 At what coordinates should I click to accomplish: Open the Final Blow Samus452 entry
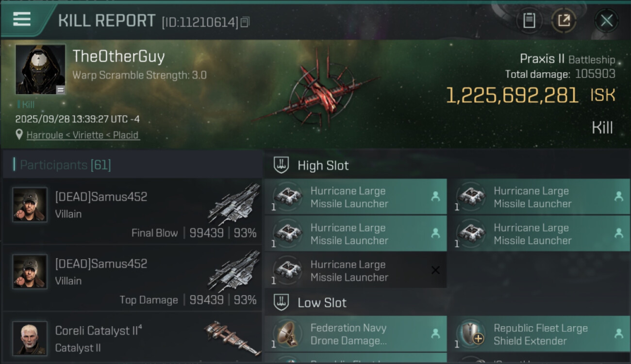coord(133,212)
